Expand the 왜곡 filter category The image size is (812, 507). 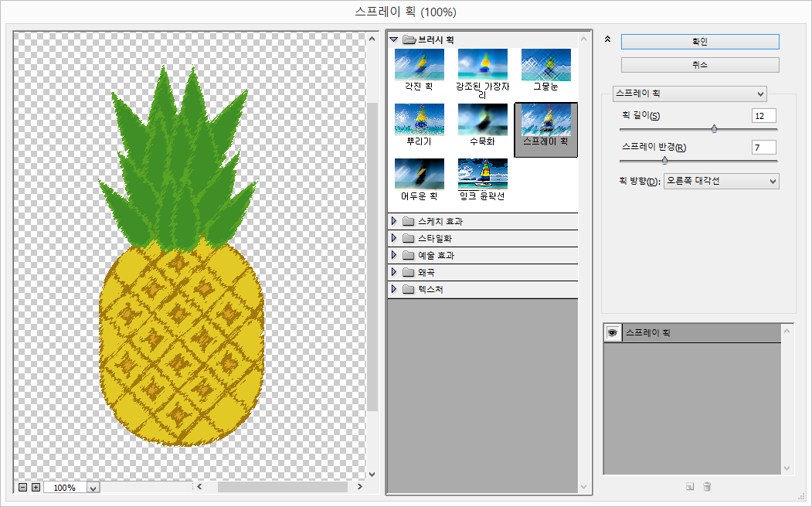pyautogui.click(x=393, y=273)
